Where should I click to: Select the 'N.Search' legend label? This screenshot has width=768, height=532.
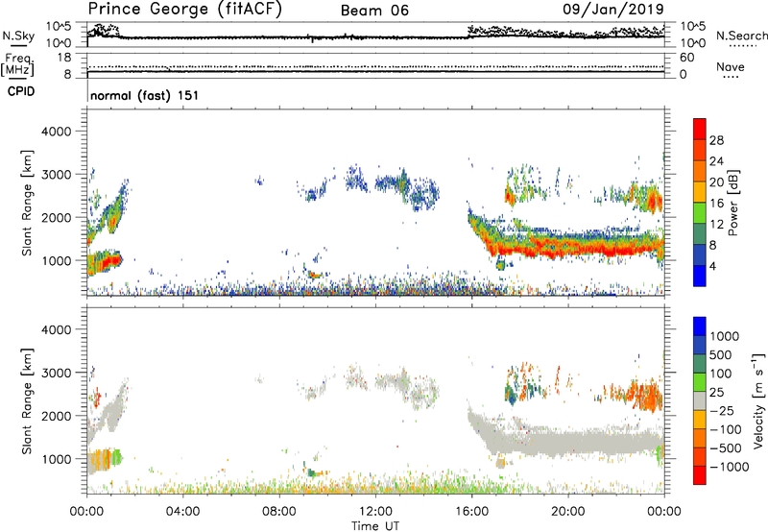[742, 36]
